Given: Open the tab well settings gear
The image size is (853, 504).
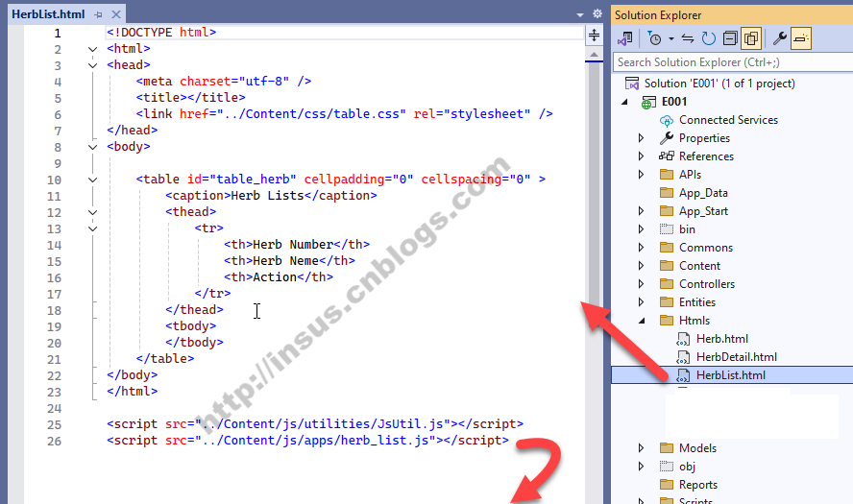Looking at the screenshot, I should (597, 13).
